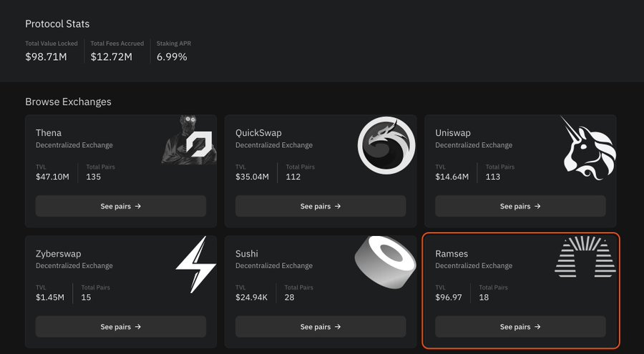Click the Total Value Locked label
644x354 pixels.
point(52,44)
